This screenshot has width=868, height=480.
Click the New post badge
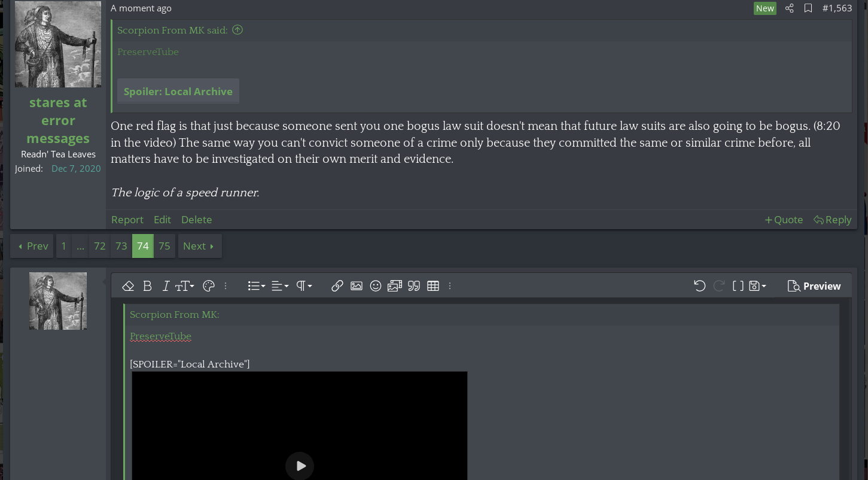tap(765, 8)
